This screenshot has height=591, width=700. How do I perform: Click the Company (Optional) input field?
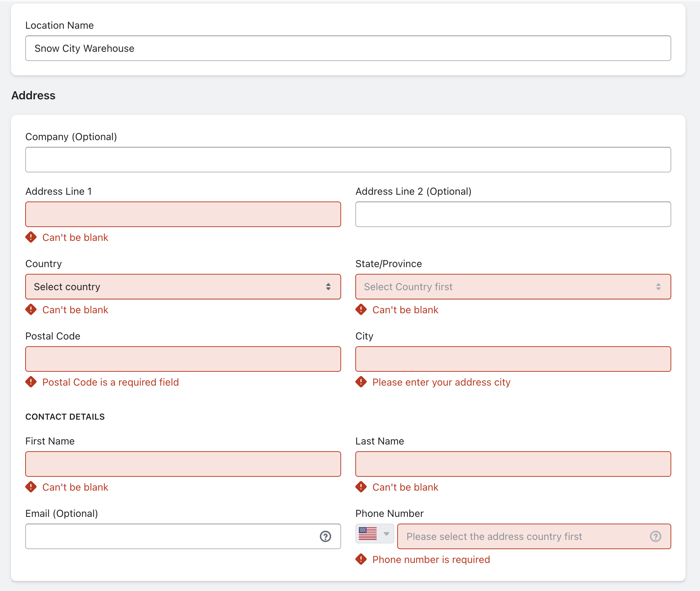[x=348, y=160]
